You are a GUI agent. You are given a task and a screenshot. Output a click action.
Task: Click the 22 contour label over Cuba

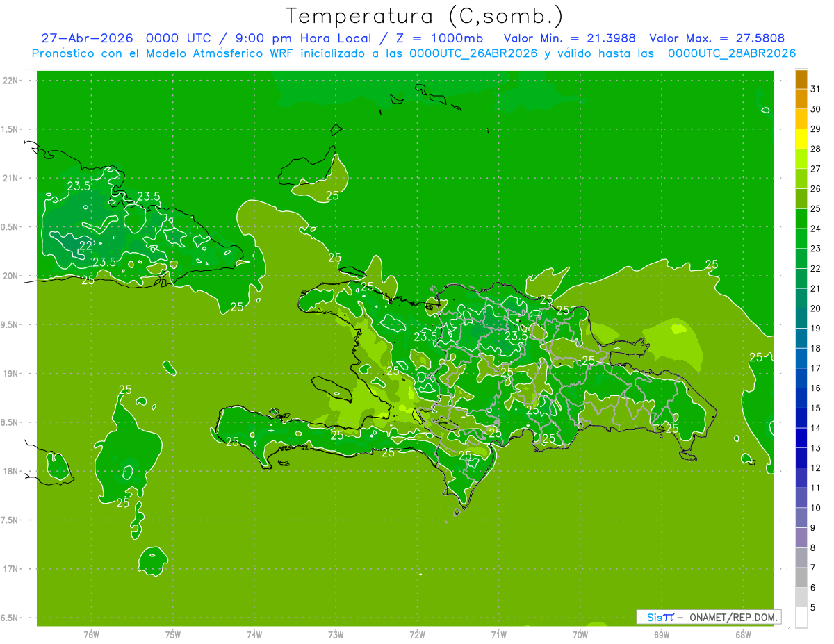pyautogui.click(x=86, y=245)
